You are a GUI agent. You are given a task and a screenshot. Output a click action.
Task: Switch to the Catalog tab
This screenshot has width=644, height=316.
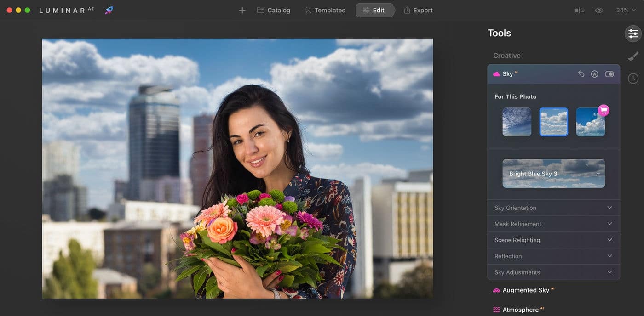(274, 10)
